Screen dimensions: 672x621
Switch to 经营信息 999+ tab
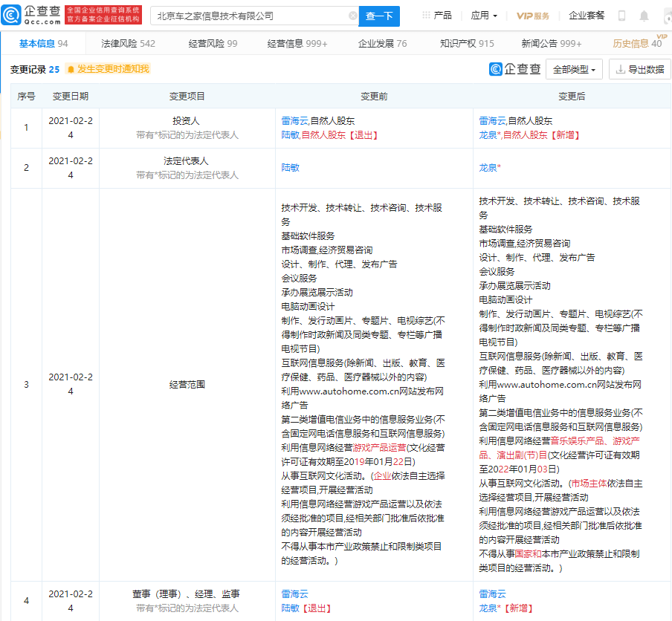(x=297, y=44)
